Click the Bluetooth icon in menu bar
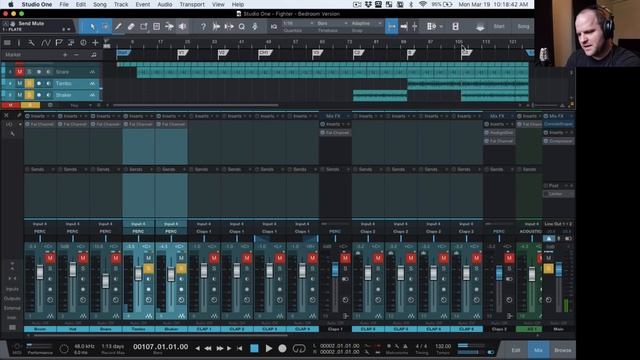Screen dimensions: 640x360 pyautogui.click(x=411, y=4)
